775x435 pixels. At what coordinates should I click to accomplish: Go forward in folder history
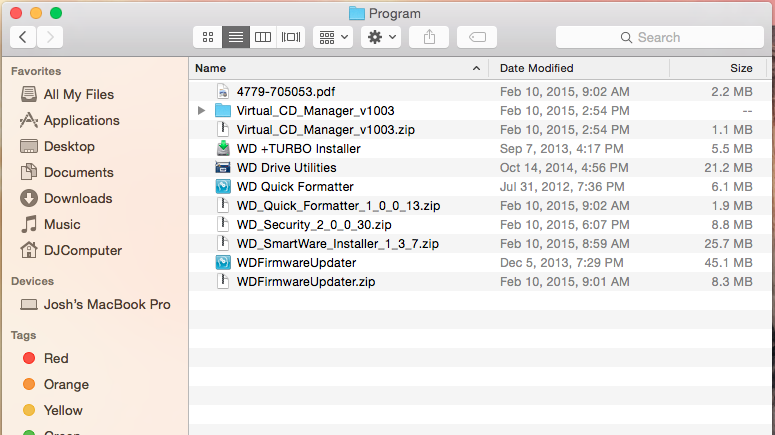50,37
